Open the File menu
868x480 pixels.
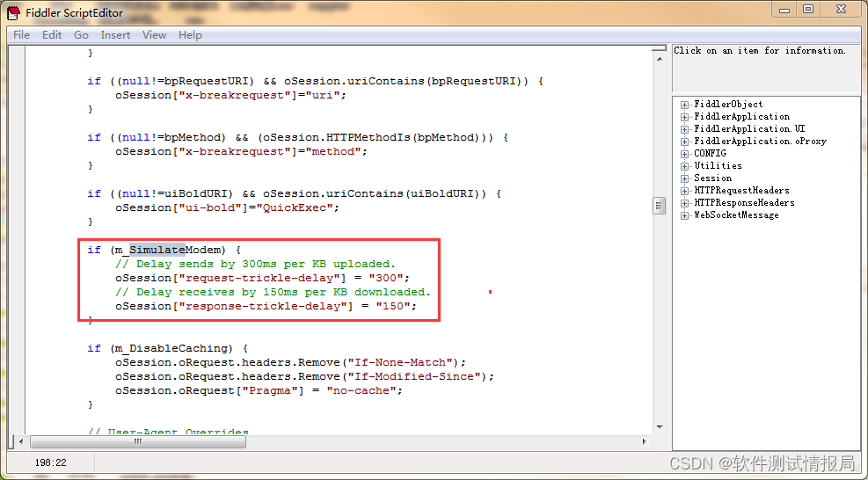tap(21, 35)
